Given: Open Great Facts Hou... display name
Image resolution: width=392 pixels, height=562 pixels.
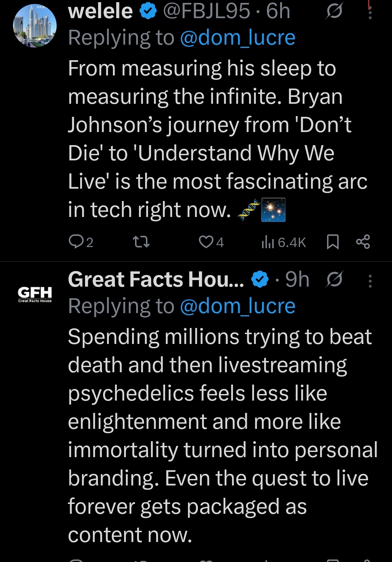Looking at the screenshot, I should [x=156, y=280].
